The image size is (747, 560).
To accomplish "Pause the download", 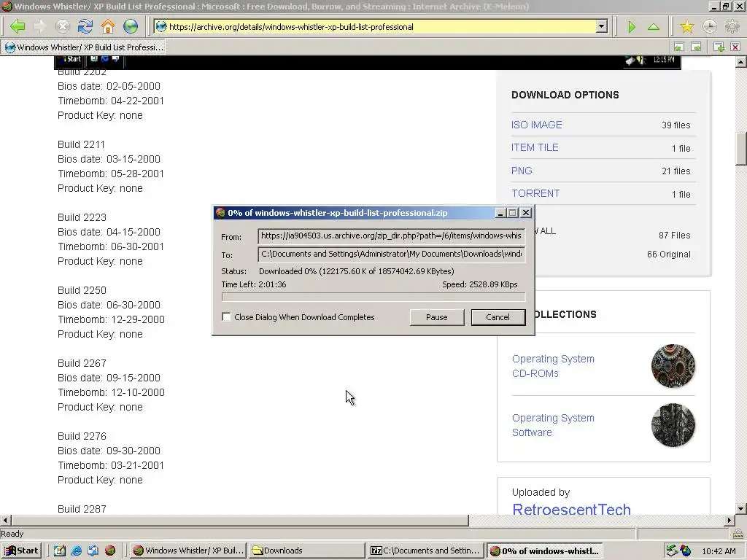I will (x=437, y=317).
